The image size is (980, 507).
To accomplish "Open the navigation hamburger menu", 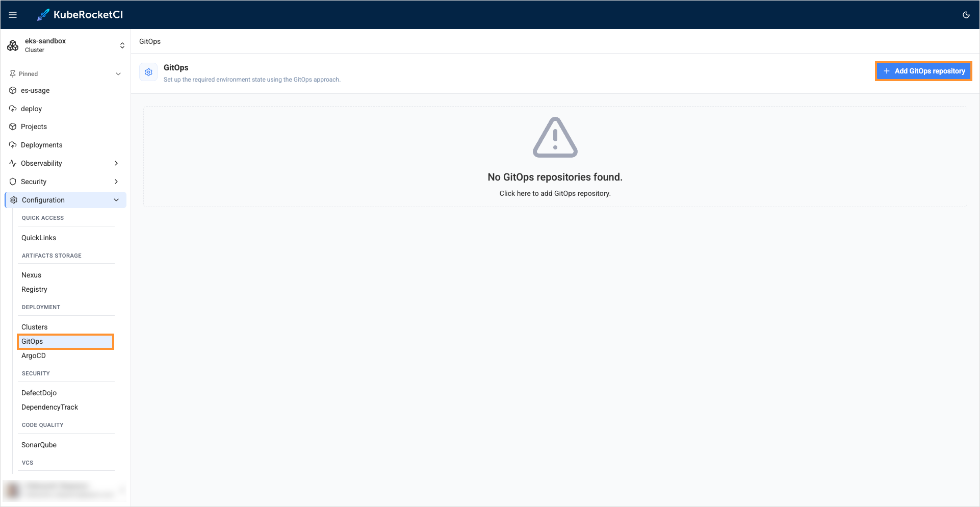I will coord(13,14).
